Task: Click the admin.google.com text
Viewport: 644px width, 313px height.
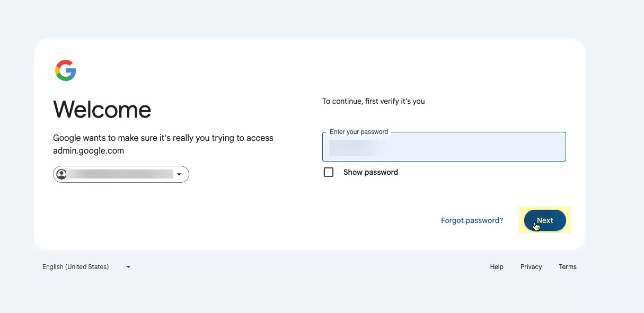Action: point(89,150)
